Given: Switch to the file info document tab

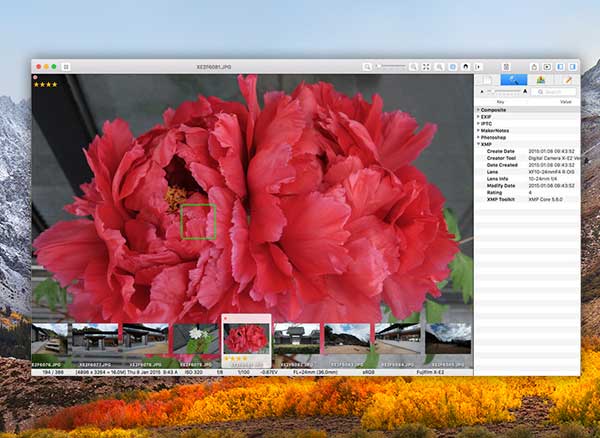Looking at the screenshot, I should (x=487, y=80).
